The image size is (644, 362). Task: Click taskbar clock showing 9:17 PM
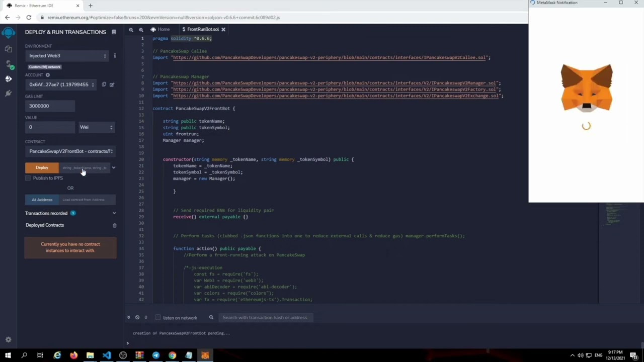coord(615,355)
